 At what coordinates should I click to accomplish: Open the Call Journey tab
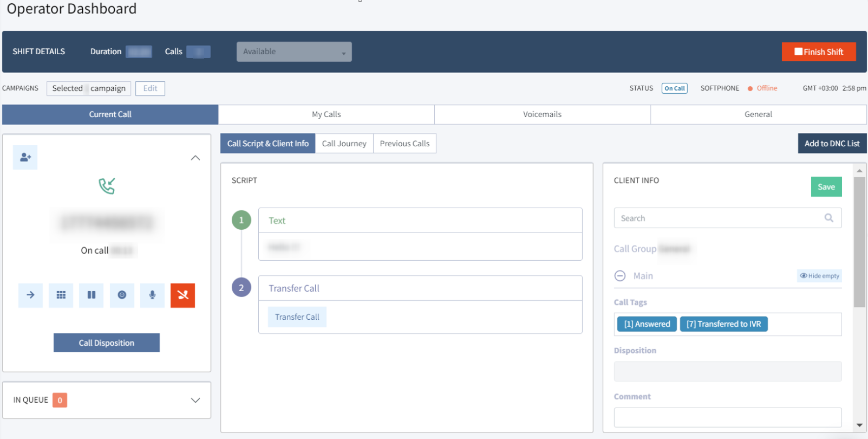point(344,144)
